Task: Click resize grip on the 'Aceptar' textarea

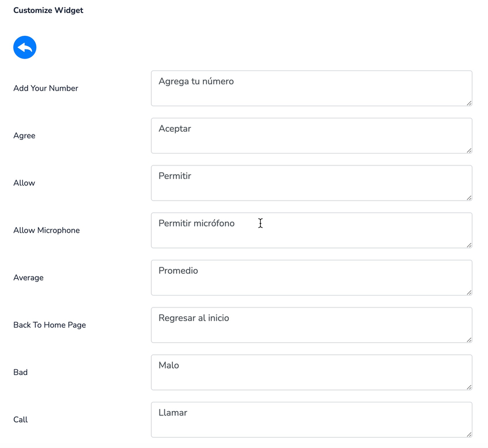Action: (468, 150)
